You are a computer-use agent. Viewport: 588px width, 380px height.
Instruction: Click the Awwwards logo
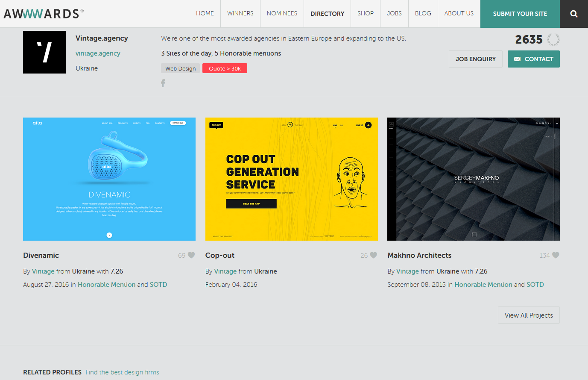coord(44,14)
